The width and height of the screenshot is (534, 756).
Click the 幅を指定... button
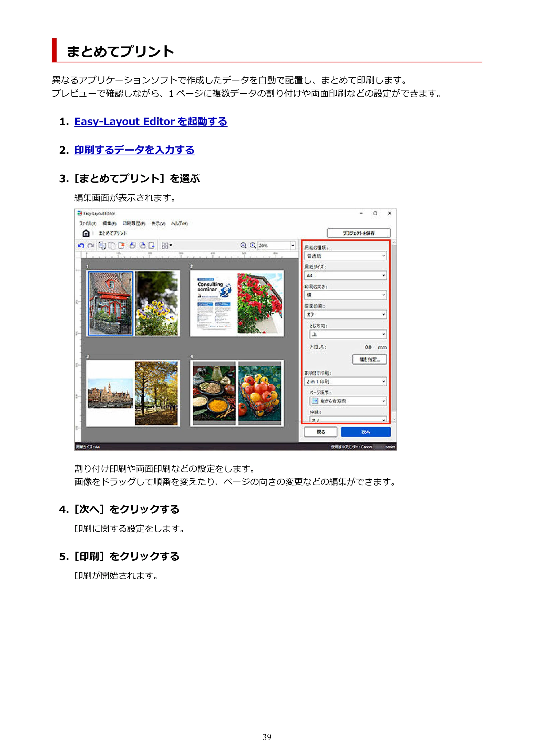(x=369, y=360)
